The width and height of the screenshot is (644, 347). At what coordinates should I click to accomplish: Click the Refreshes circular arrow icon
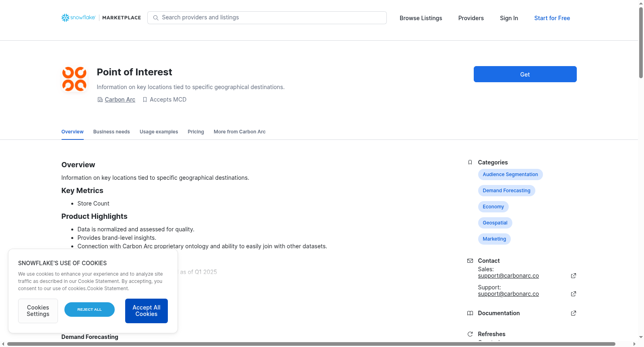470,334
